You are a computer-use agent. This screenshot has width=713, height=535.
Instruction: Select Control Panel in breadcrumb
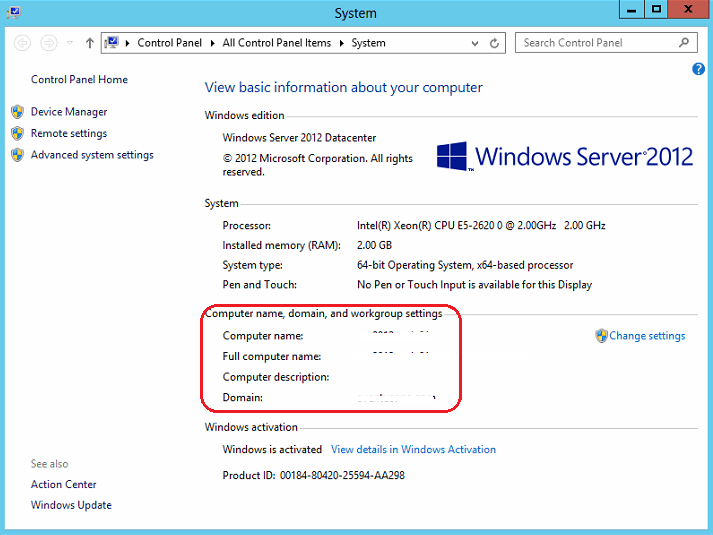pyautogui.click(x=169, y=43)
